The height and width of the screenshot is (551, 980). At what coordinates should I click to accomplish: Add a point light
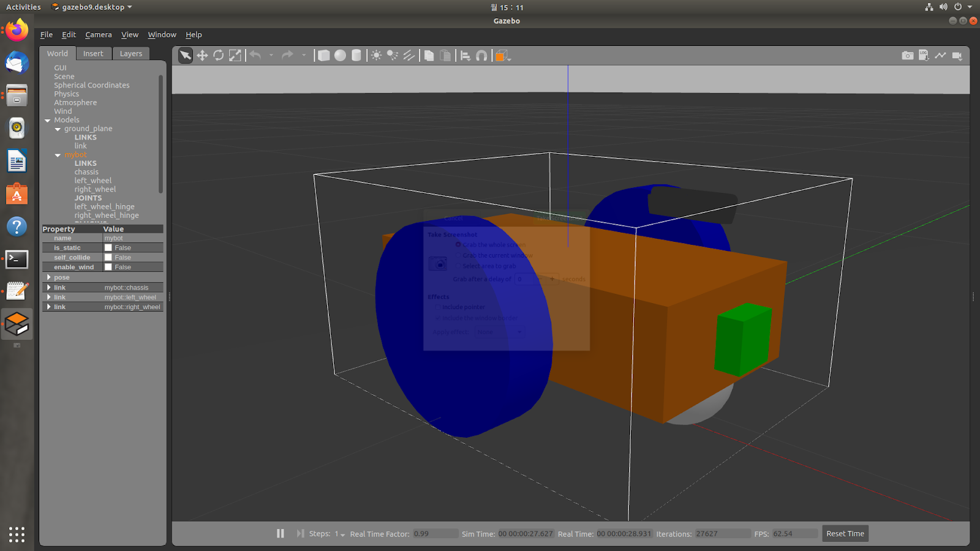(x=376, y=56)
